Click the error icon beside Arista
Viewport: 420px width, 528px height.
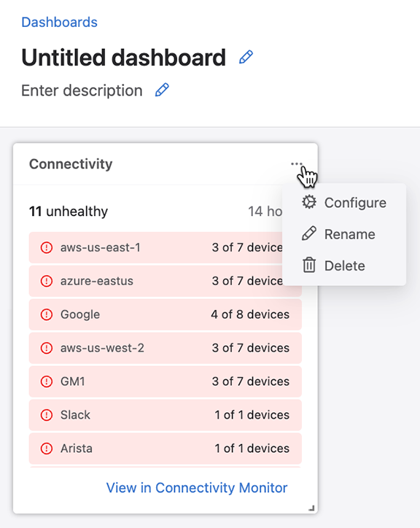(x=47, y=449)
